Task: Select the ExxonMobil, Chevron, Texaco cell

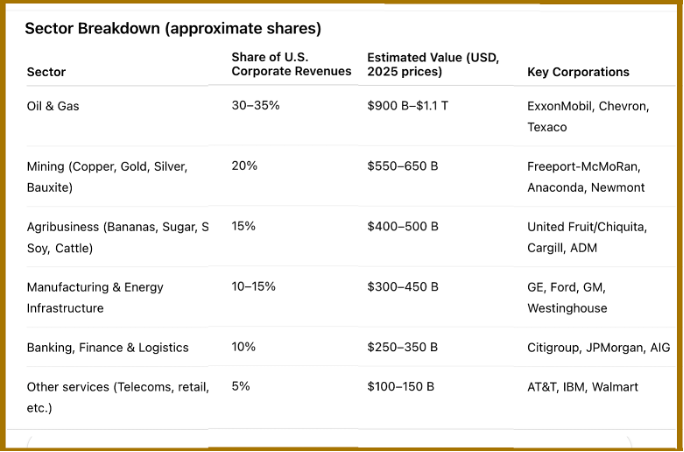Action: pos(588,116)
